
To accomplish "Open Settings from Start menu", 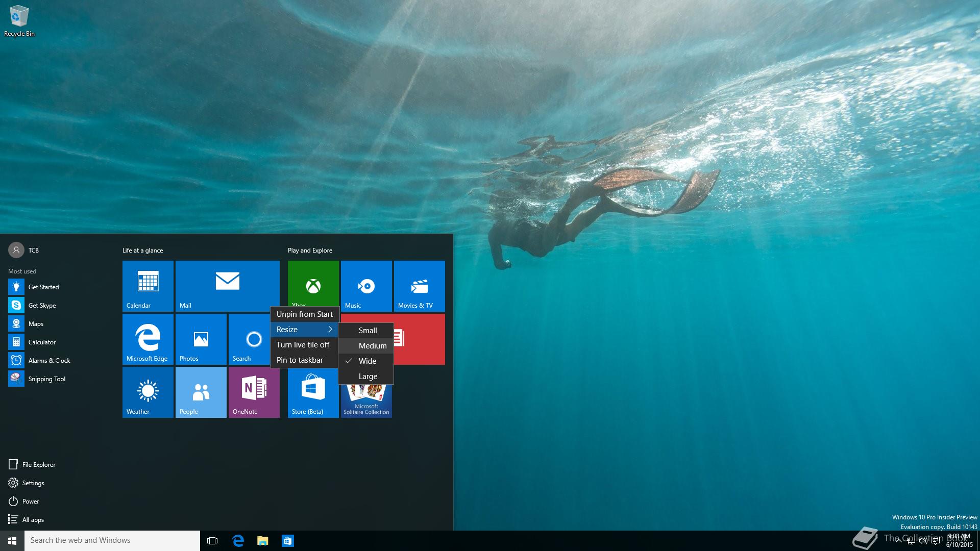I will coord(27,483).
